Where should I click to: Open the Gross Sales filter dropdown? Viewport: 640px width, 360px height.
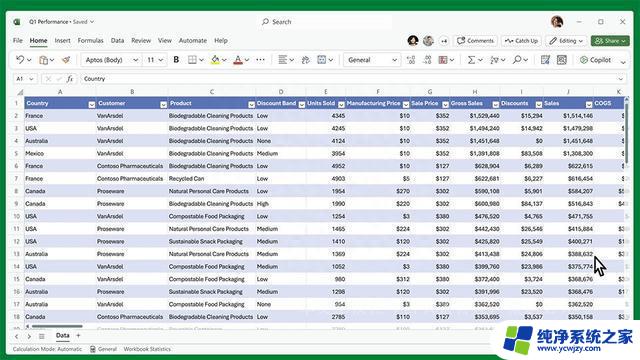496,104
